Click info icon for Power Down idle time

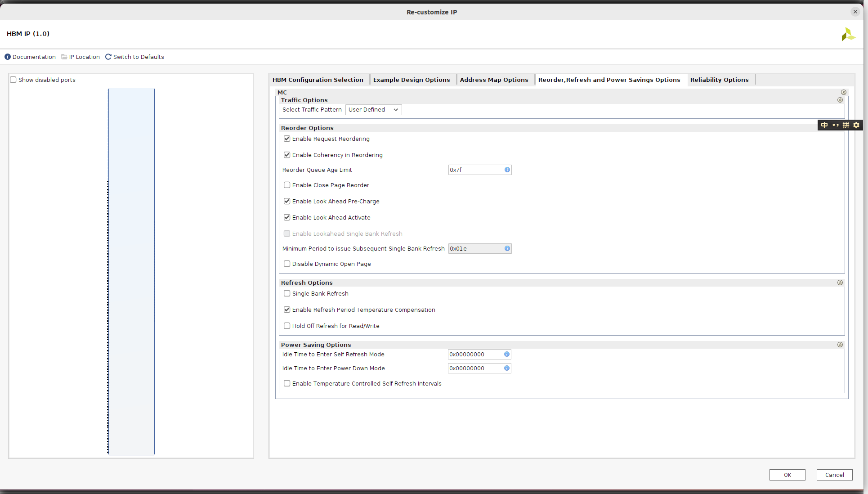507,368
